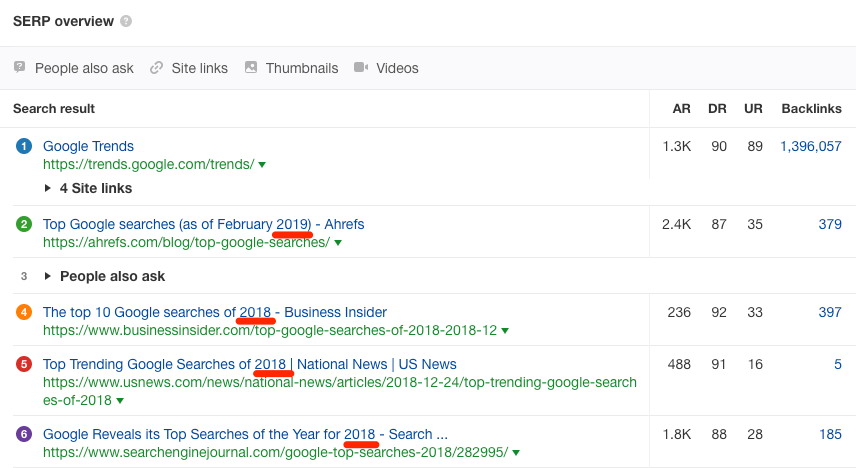Click the Thumbnails image icon
The image size is (856, 468).
[x=251, y=68]
